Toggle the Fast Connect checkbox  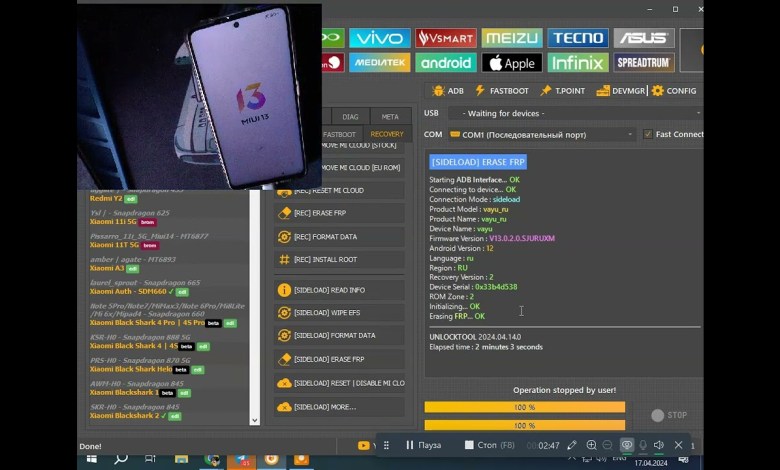click(x=650, y=134)
